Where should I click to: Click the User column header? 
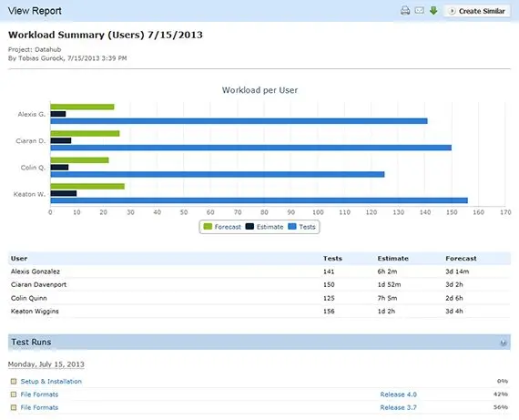[x=19, y=259]
